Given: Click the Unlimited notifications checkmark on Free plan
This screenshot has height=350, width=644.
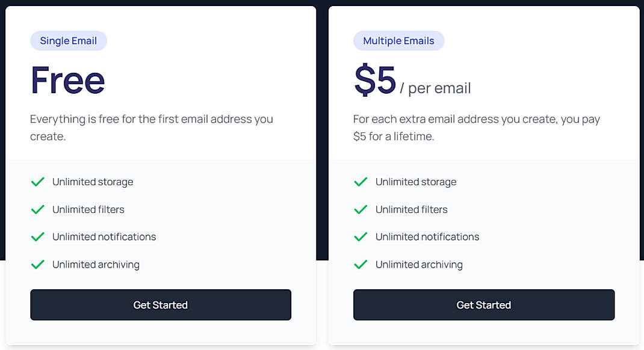Looking at the screenshot, I should pyautogui.click(x=37, y=237).
